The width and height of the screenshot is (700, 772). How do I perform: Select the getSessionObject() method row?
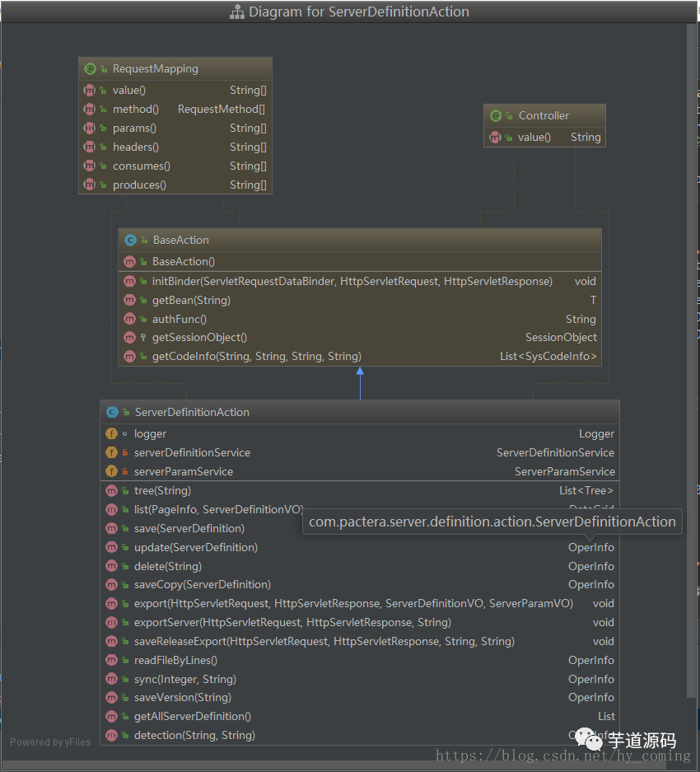point(360,338)
